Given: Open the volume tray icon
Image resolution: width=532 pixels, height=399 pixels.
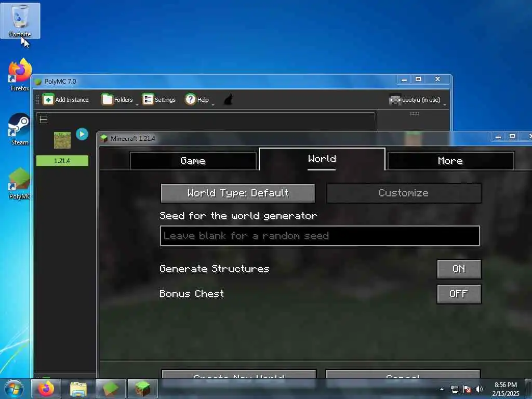Looking at the screenshot, I should pyautogui.click(x=480, y=389).
